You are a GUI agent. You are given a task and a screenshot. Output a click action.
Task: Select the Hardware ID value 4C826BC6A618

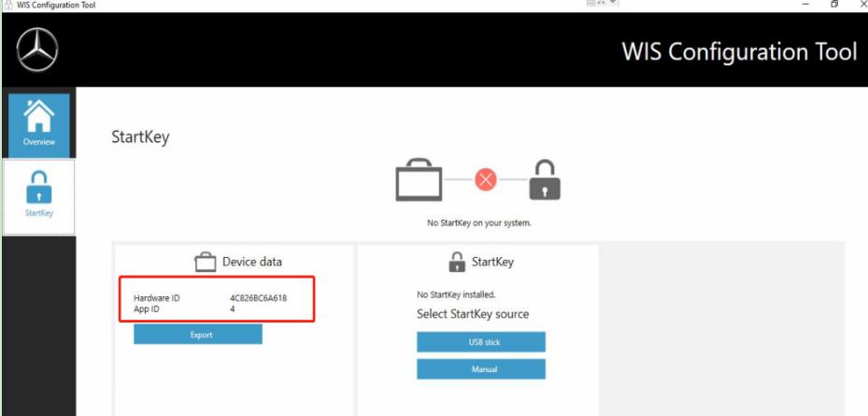coord(259,298)
